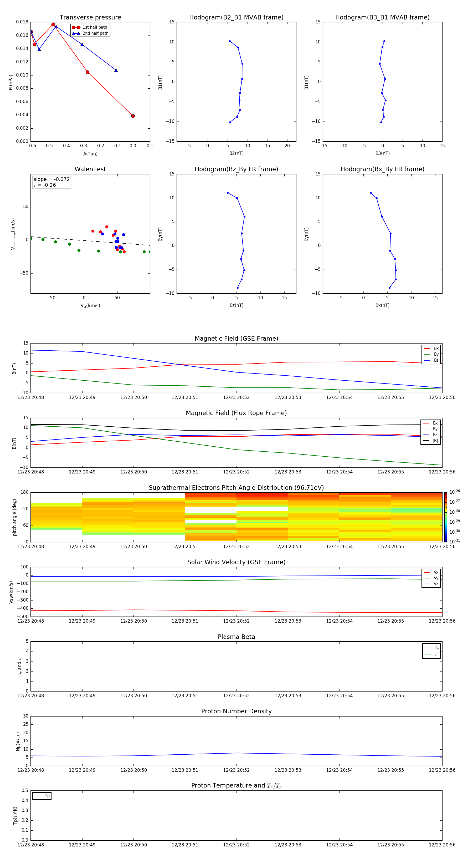Click the pitch angle color scale bar
The image size is (473, 868).
(x=446, y=517)
